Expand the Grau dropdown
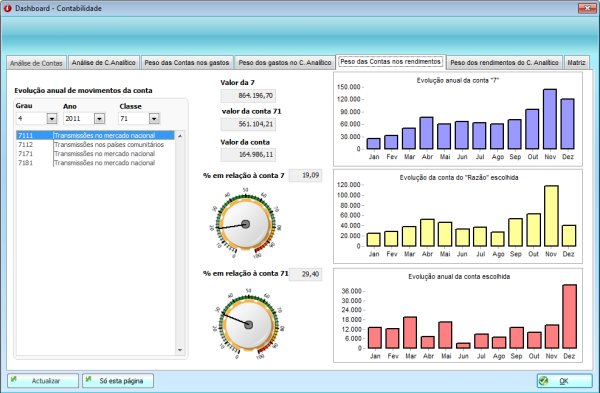 (x=52, y=119)
